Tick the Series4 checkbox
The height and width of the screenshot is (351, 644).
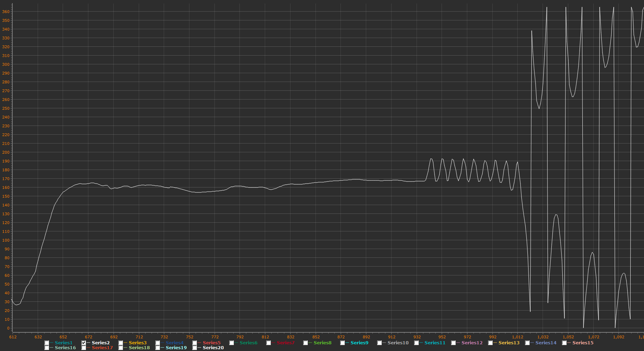tap(158, 343)
